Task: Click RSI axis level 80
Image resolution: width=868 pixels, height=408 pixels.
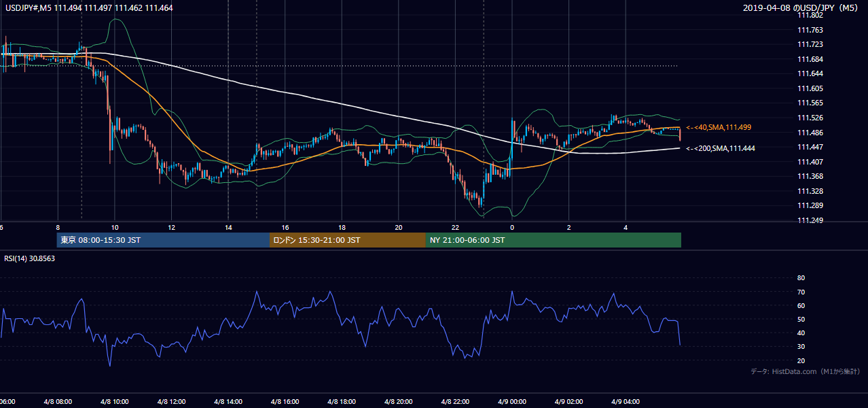Action: click(x=801, y=278)
